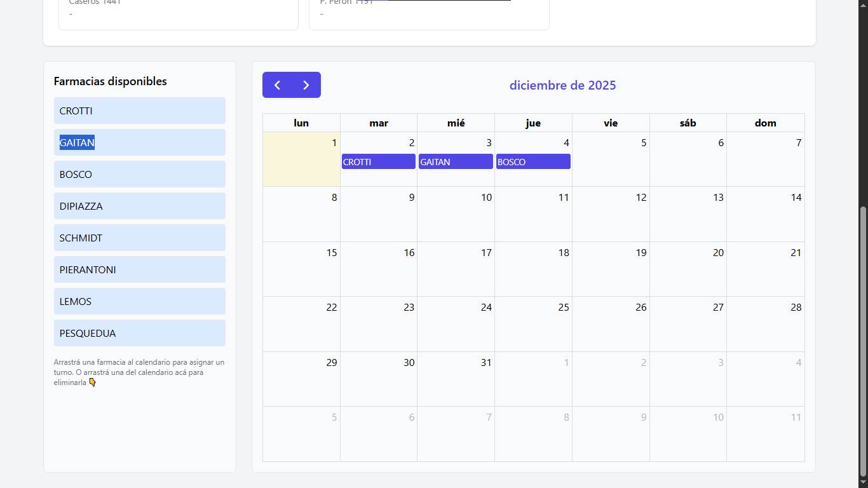Advance to next month with right chevron
Screen dimensions: 868x488
click(306, 85)
